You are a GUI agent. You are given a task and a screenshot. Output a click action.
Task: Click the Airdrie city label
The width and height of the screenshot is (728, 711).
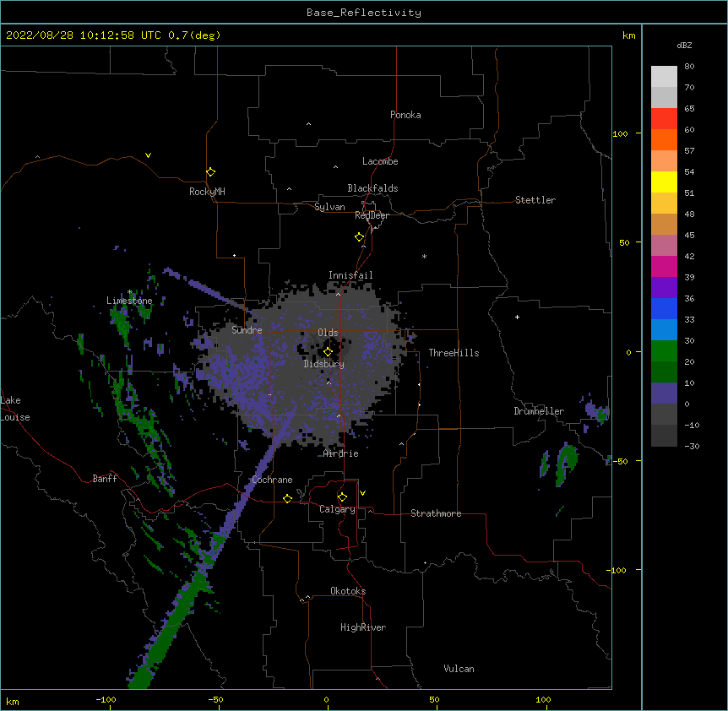pos(341,453)
